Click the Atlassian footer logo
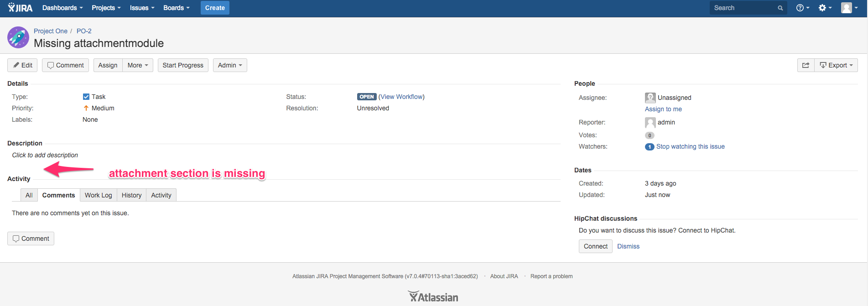 click(433, 297)
